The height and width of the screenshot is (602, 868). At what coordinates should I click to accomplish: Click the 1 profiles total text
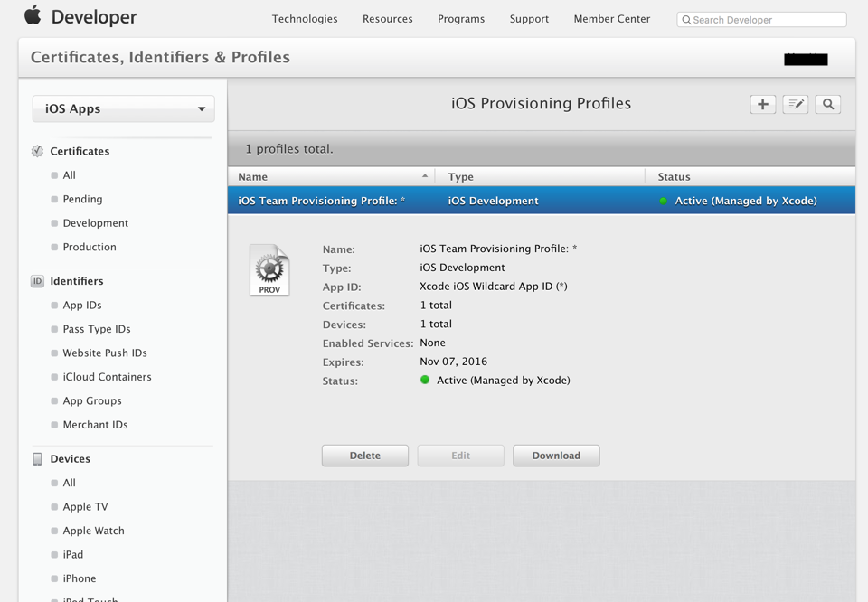[x=289, y=149]
